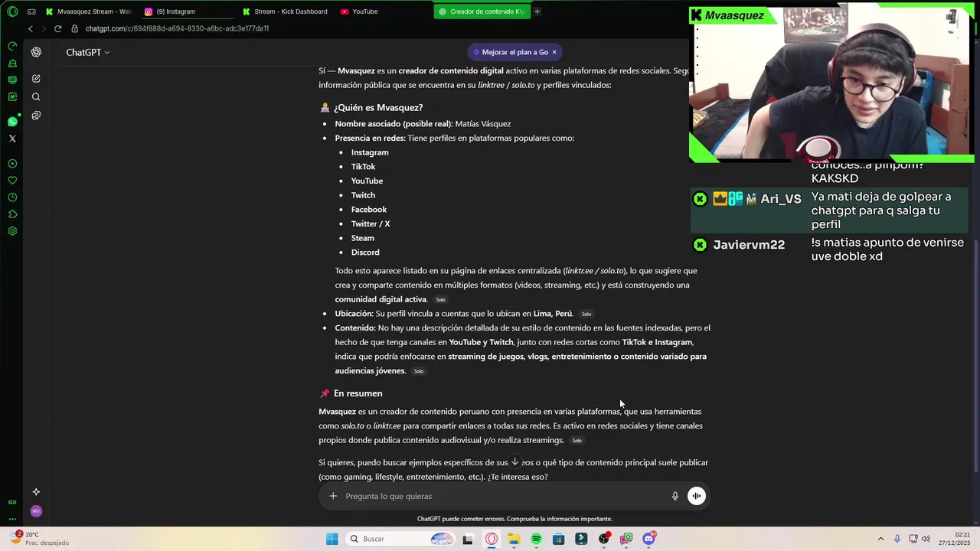Dismiss the Mejorar el plan banner X
Screen dimensions: 980x551
coord(554,52)
